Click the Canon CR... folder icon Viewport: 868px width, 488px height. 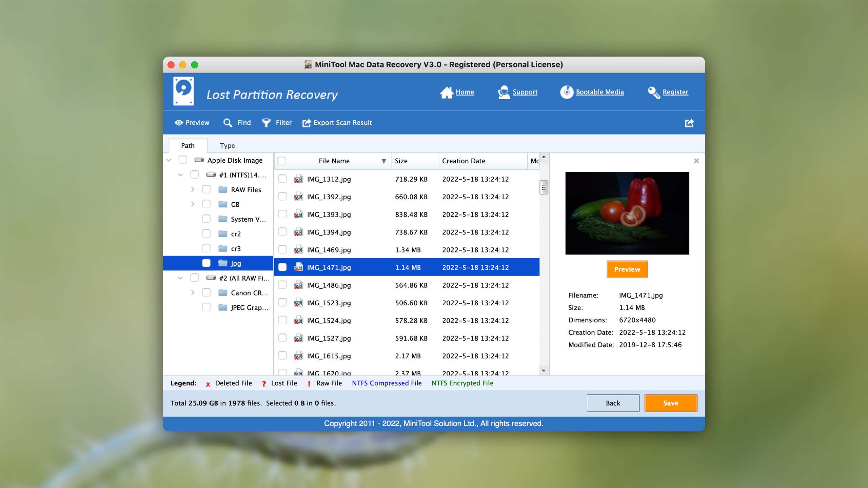pyautogui.click(x=223, y=293)
